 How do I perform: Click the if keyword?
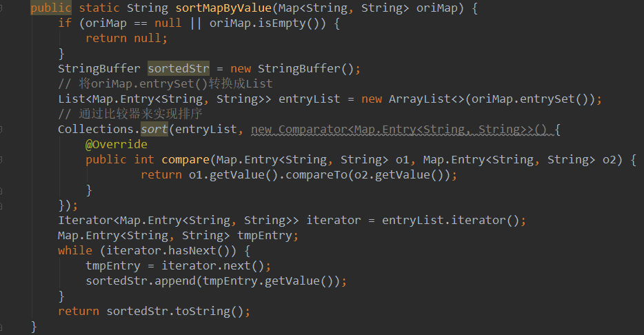(x=65, y=23)
